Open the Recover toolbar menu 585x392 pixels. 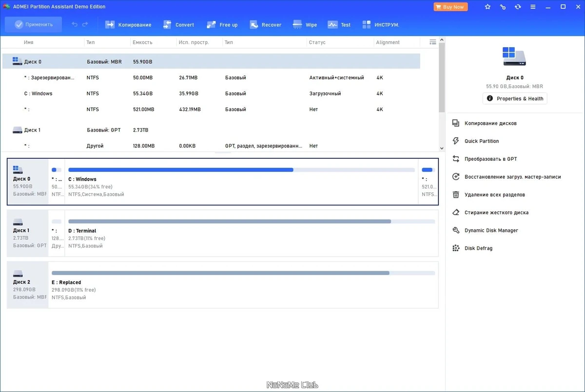click(265, 25)
